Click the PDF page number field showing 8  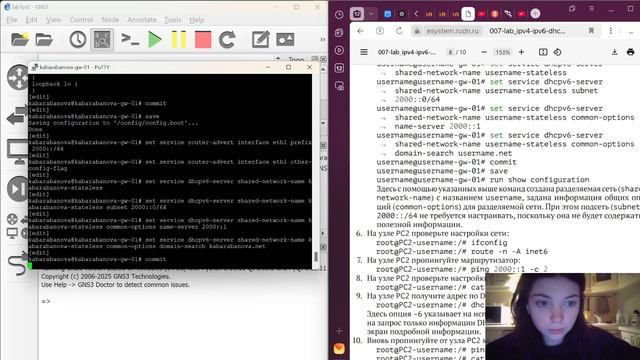[450, 52]
